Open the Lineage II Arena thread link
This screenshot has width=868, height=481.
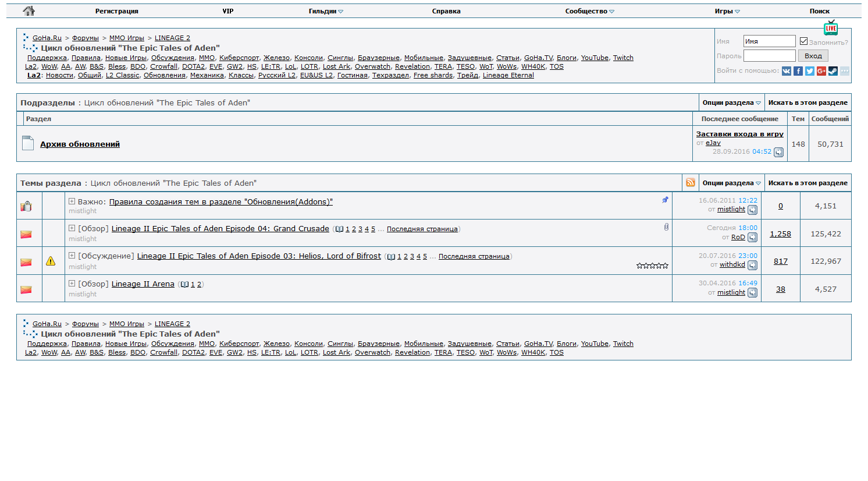coord(143,284)
